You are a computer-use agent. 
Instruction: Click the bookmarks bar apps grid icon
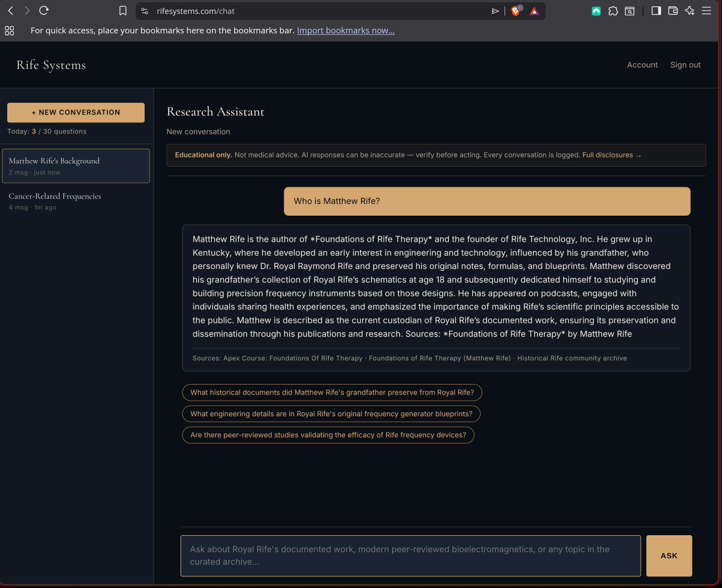point(10,31)
